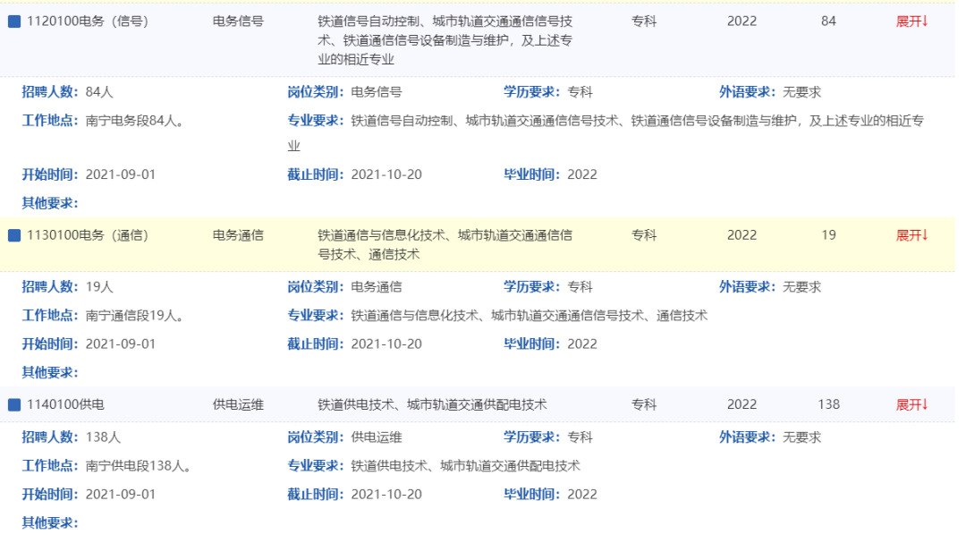
Task: Click the blue square beside 1130100电务（通信）
Action: tap(14, 235)
